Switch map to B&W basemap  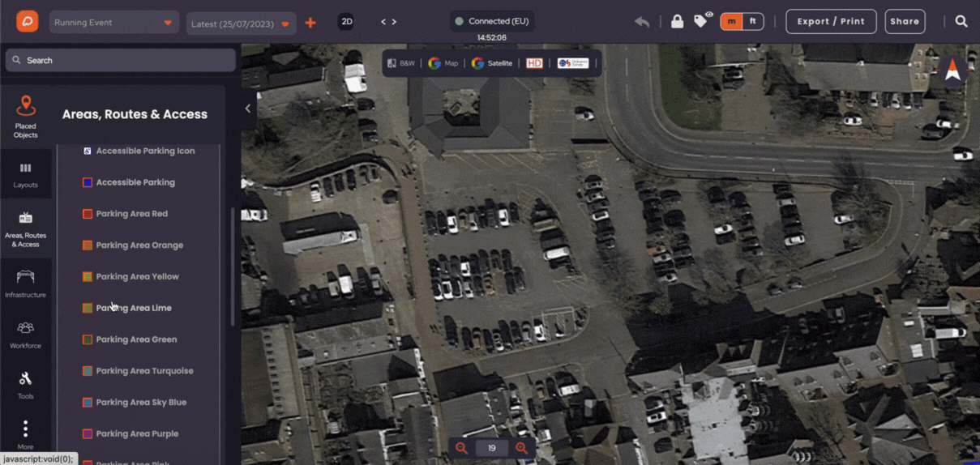[401, 63]
